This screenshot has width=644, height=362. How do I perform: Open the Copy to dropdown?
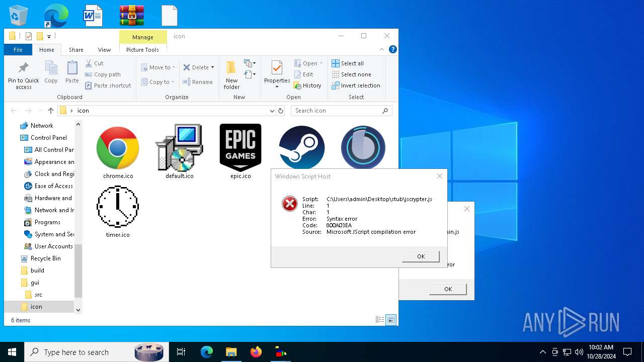click(157, 82)
